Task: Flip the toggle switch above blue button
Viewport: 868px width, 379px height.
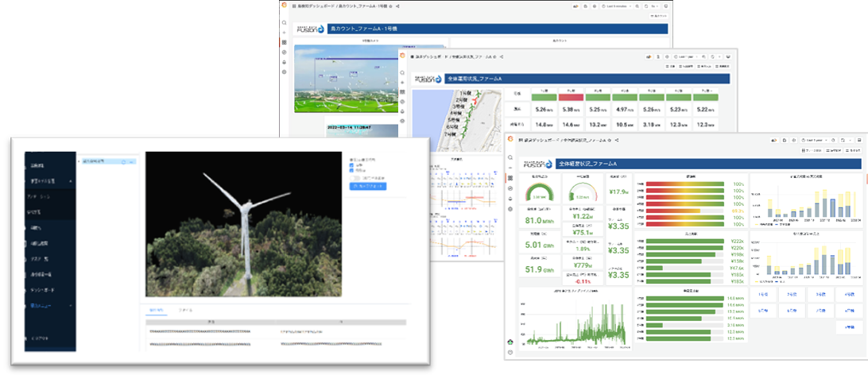Action: pyautogui.click(x=355, y=178)
